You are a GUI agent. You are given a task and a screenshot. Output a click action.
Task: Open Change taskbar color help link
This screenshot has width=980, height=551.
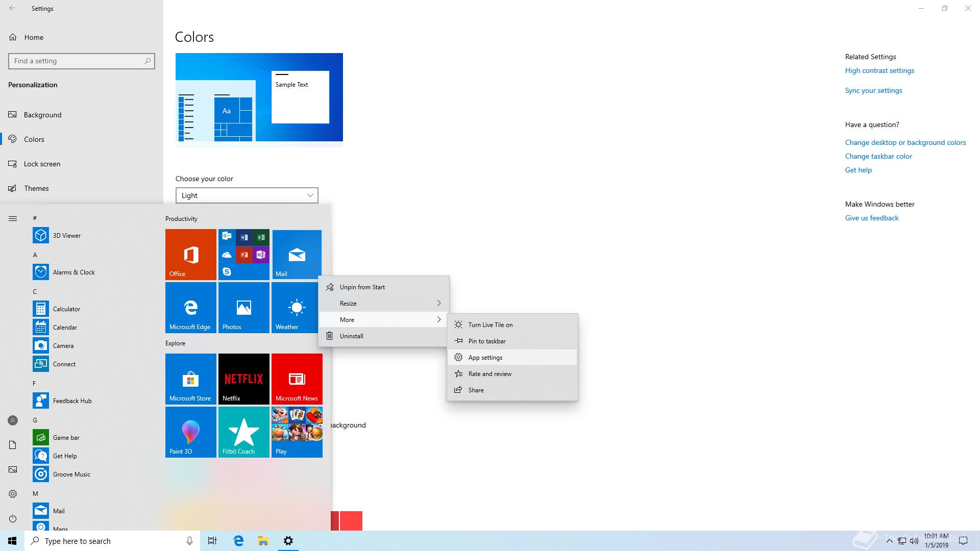click(878, 156)
